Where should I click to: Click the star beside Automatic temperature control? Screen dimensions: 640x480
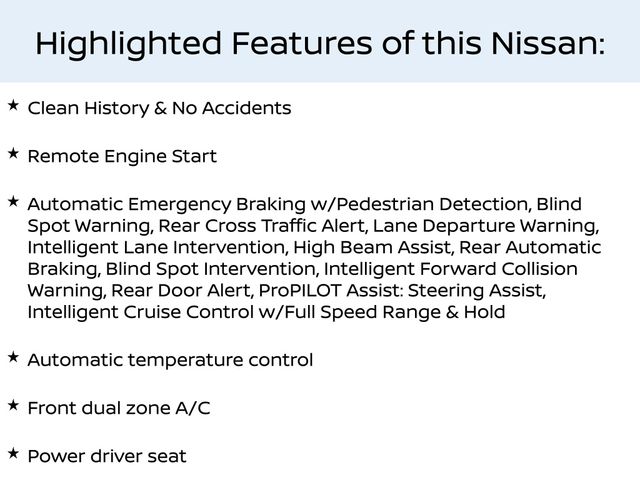pos(12,356)
